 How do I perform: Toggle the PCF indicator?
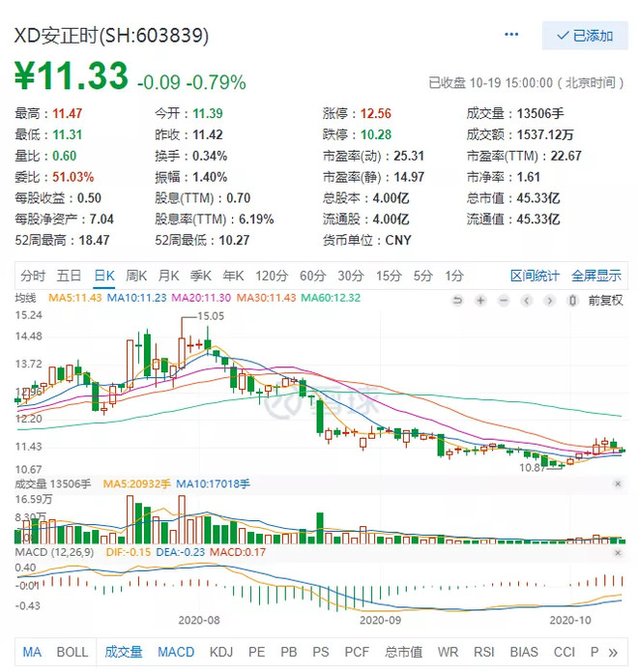357,653
